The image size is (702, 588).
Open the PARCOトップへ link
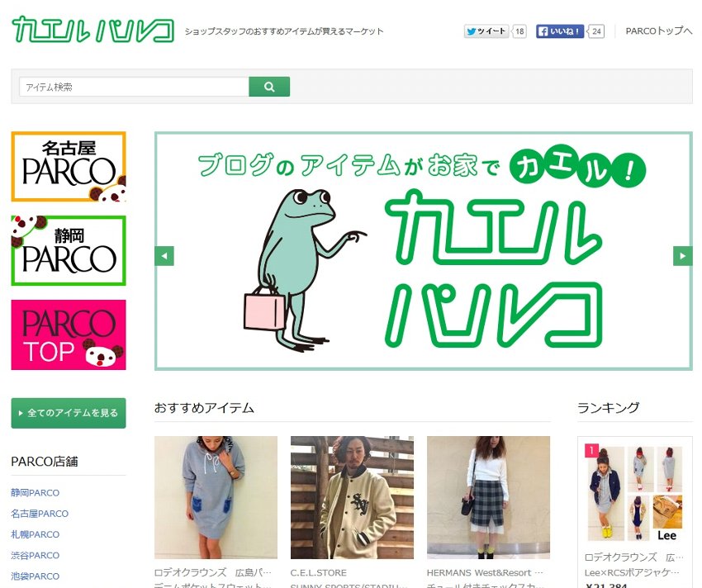point(658,31)
